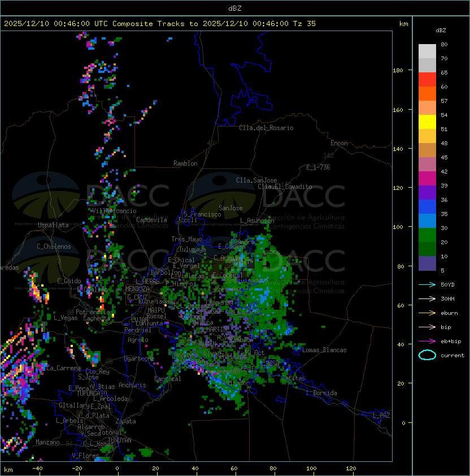This screenshot has height=476, width=470.
Task: Pick the brown swatch between 48 and 45
Action: (x=427, y=150)
